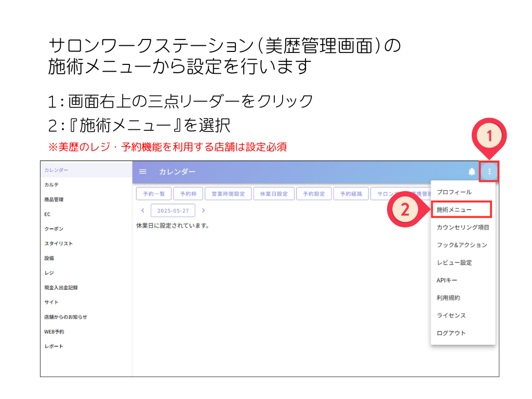Click the notification bell icon
The width and height of the screenshot is (532, 399).
click(472, 171)
